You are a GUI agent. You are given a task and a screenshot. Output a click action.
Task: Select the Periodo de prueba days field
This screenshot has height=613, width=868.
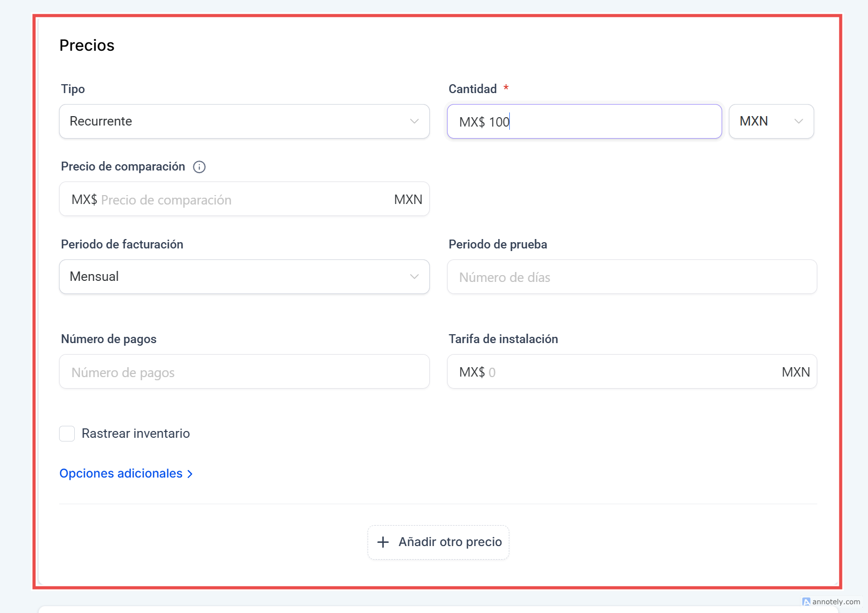coord(632,277)
